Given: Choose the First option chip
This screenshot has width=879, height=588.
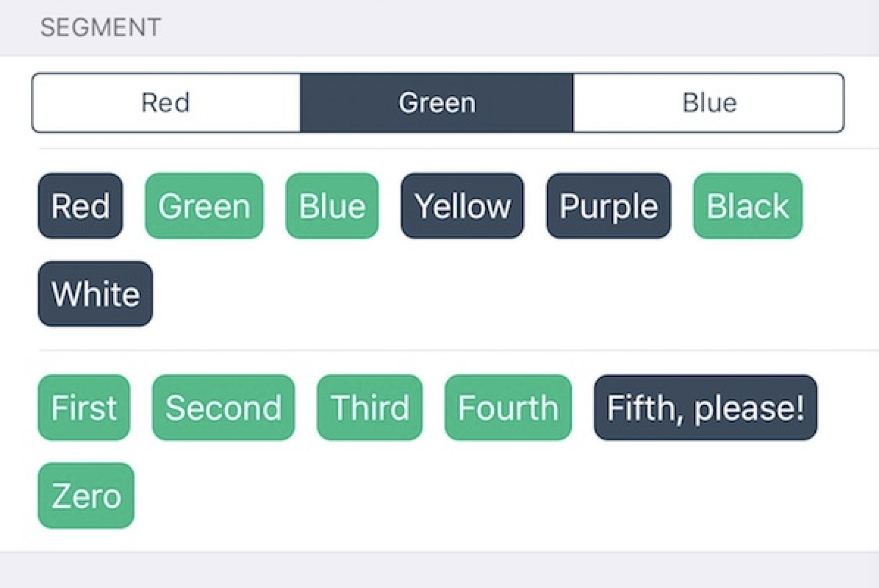Looking at the screenshot, I should (84, 407).
